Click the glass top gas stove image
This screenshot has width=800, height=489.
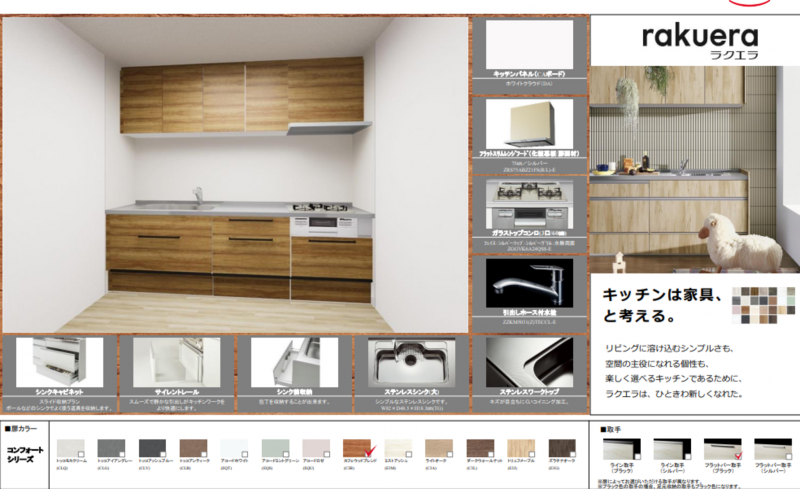529,204
